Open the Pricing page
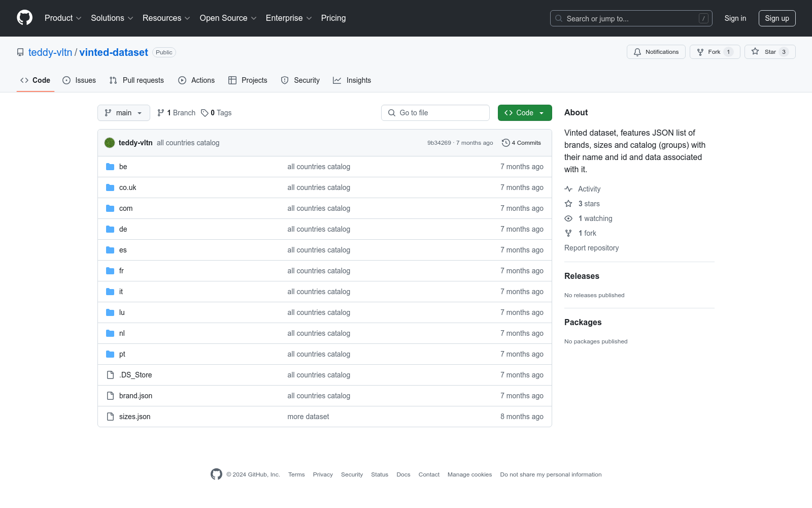Viewport: 812px width, 508px height. coord(333,18)
